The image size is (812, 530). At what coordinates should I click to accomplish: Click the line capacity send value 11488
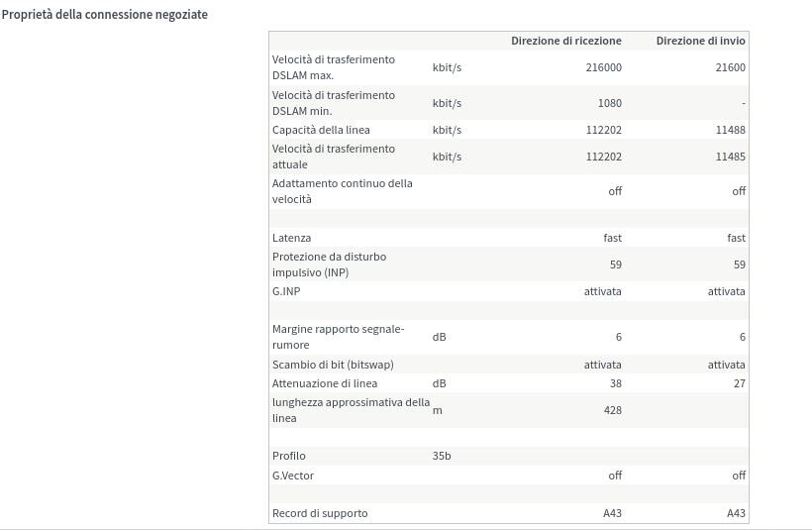[730, 130]
